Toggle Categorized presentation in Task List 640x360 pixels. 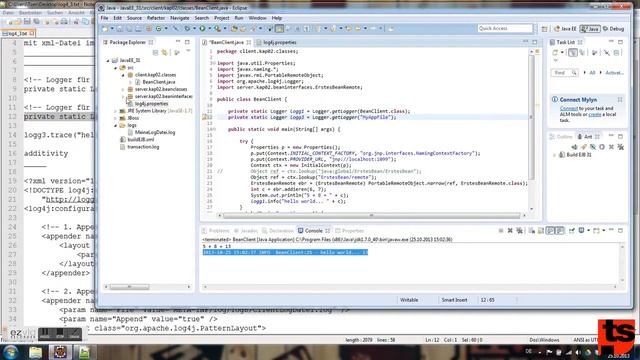(573, 52)
